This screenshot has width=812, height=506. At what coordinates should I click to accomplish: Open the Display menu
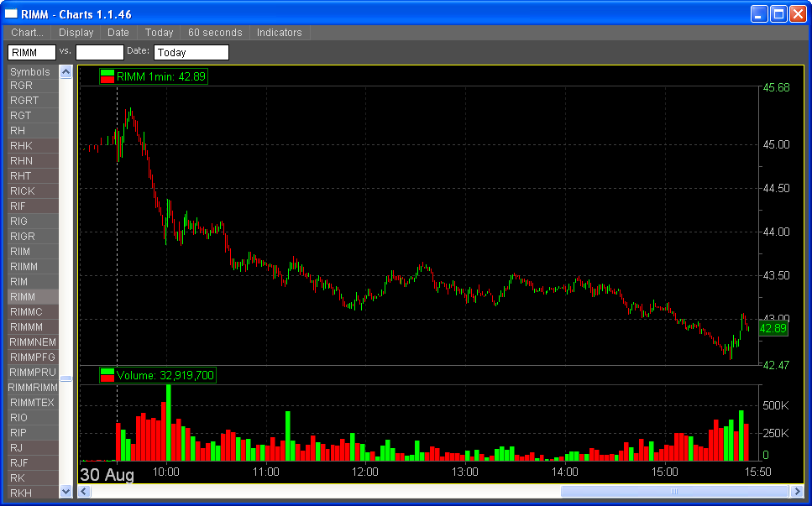coord(76,33)
